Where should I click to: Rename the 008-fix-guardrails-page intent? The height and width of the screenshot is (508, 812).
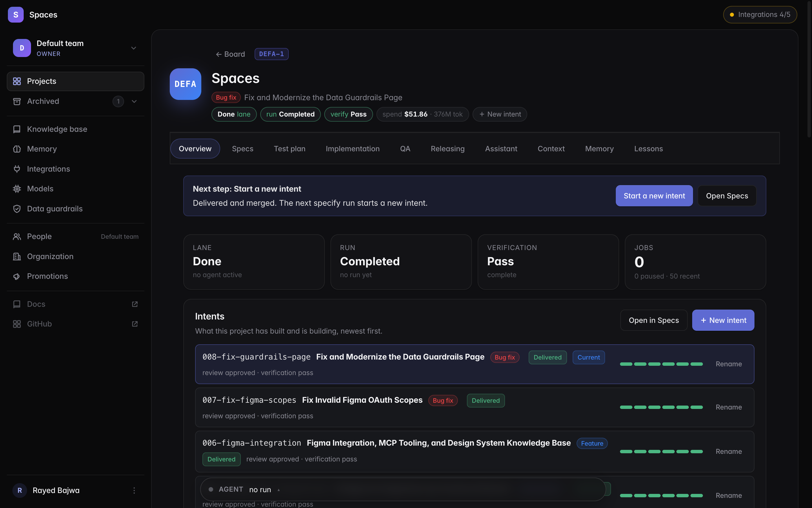pos(729,364)
